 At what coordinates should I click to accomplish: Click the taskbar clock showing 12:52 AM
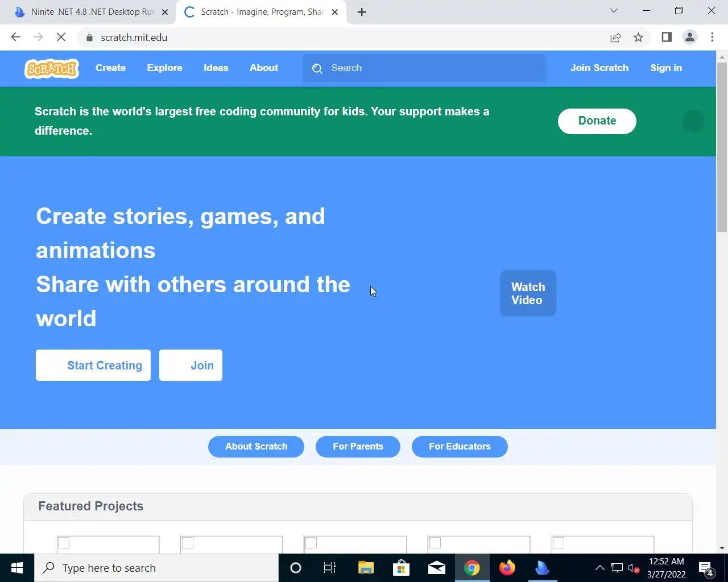coord(666,568)
